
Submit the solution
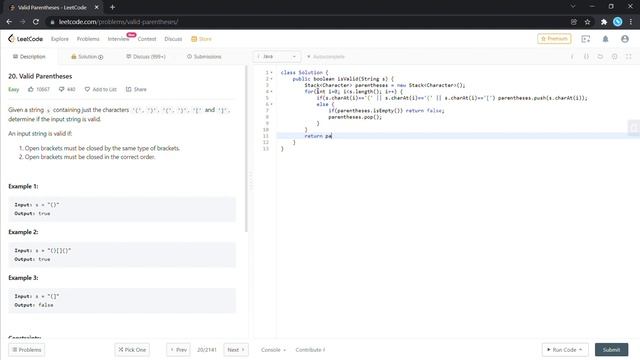pyautogui.click(x=611, y=350)
